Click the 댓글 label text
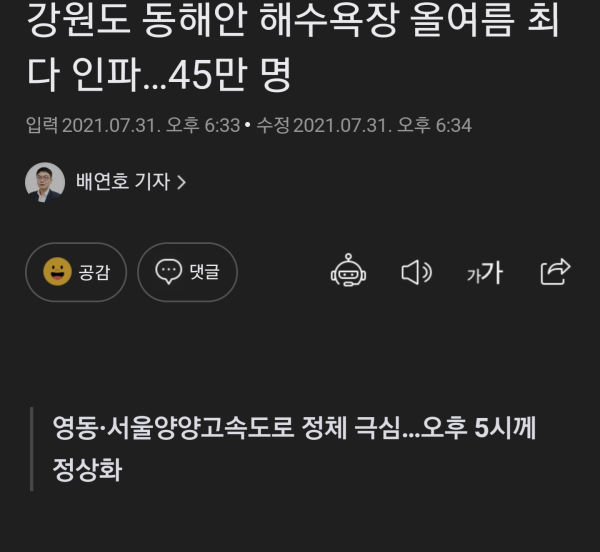Image resolution: width=600 pixels, height=552 pixels. pyautogui.click(x=204, y=272)
